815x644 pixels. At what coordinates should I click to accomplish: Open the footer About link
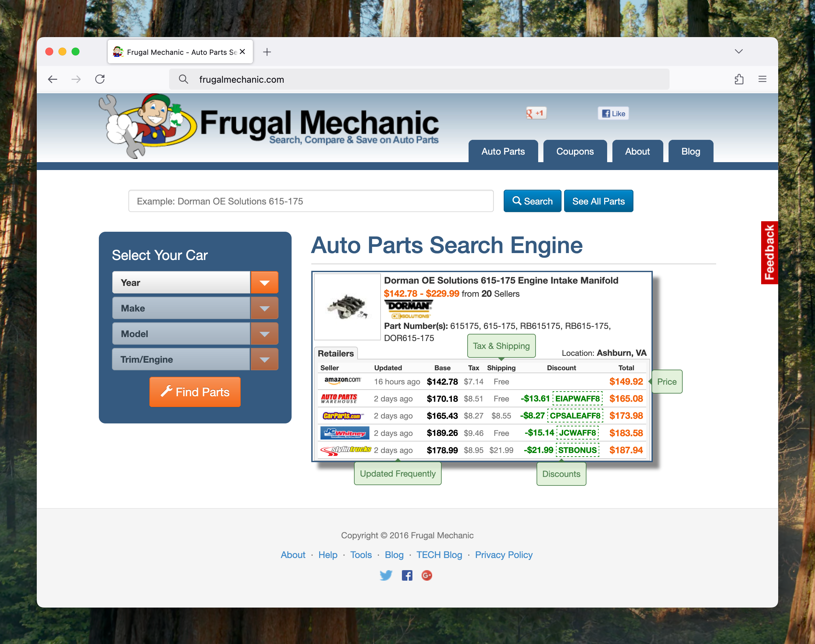pos(293,555)
